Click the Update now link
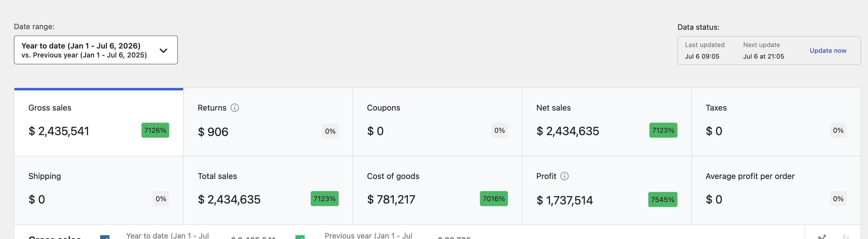The height and width of the screenshot is (239, 868). (828, 51)
